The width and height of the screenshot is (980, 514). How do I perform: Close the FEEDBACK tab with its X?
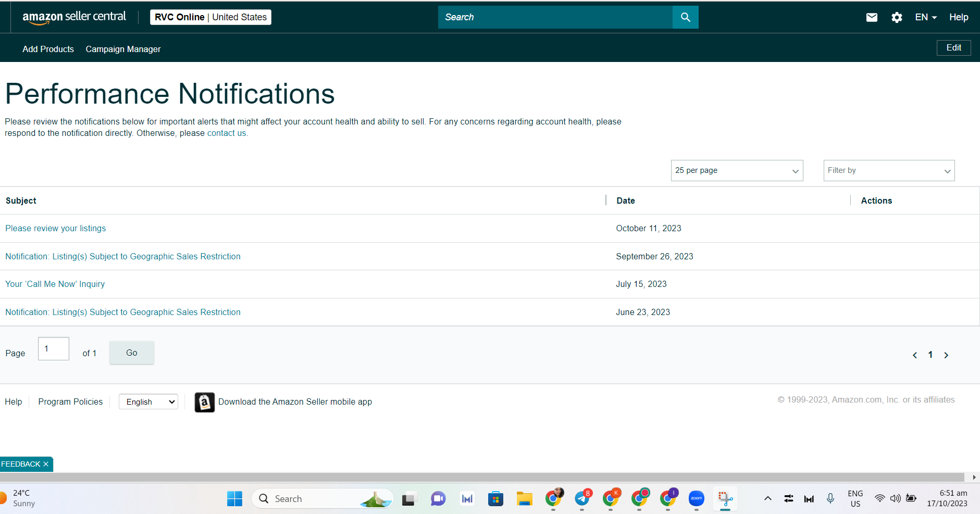coord(46,464)
